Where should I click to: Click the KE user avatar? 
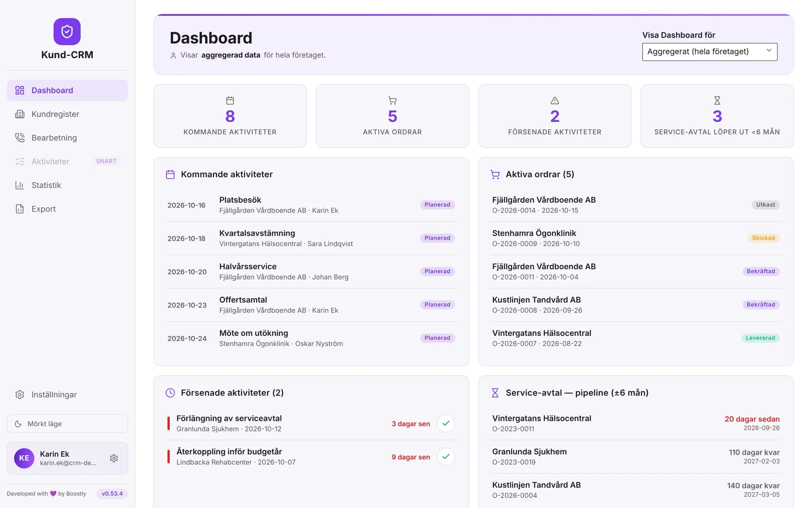click(24, 458)
